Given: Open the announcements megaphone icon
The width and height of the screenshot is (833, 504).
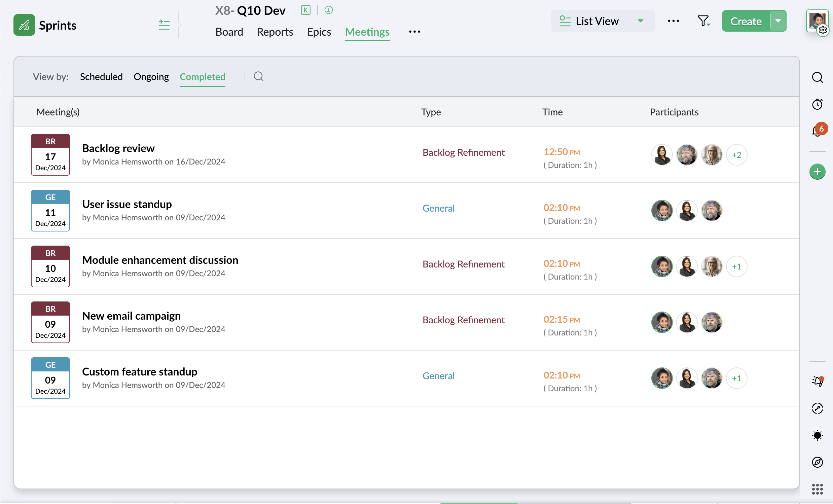Looking at the screenshot, I should [817, 381].
